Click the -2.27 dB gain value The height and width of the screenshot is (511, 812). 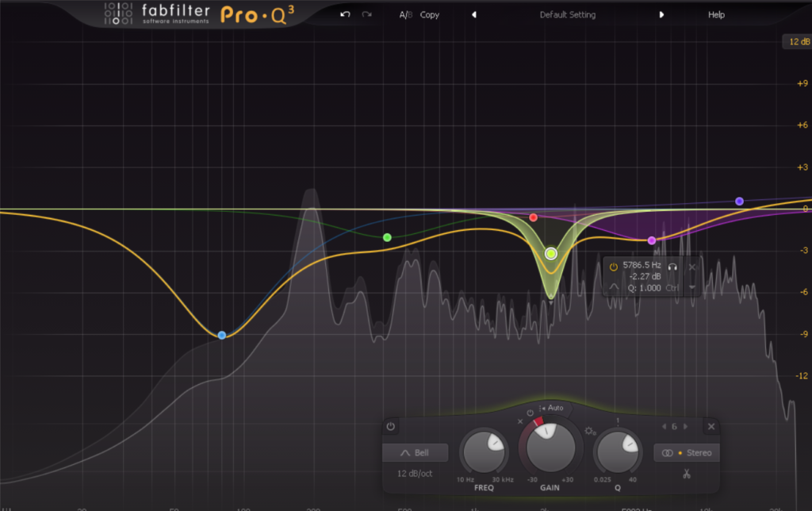point(645,277)
